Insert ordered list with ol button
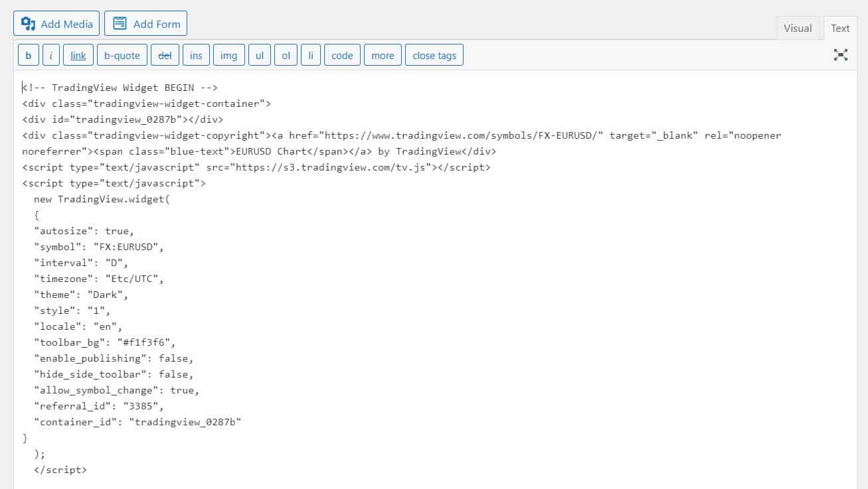 click(x=286, y=55)
